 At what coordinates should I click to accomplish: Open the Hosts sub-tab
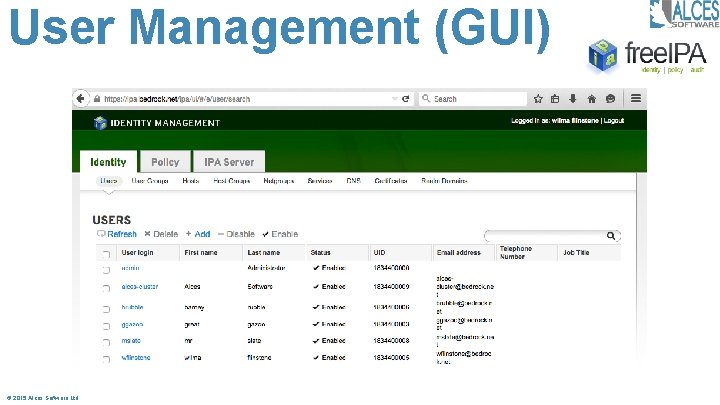191,181
